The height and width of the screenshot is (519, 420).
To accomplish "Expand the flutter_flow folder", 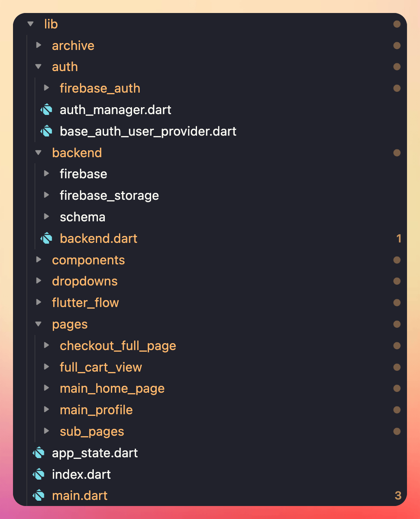I will click(x=39, y=302).
